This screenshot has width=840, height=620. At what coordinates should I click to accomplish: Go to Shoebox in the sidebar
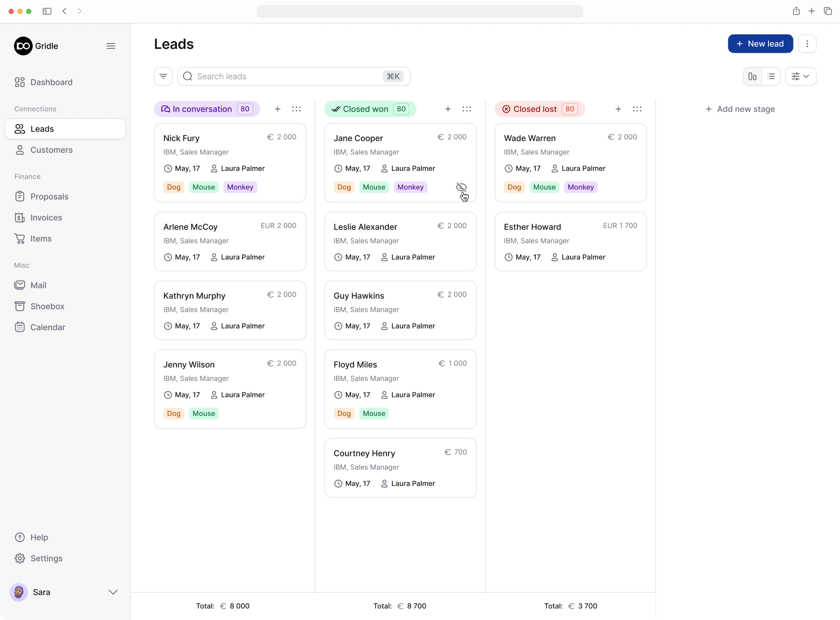click(x=47, y=306)
